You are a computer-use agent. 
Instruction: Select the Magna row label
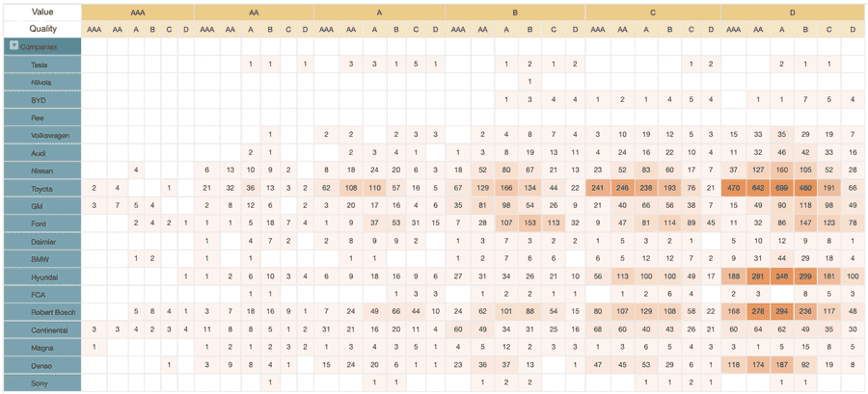pyautogui.click(x=42, y=348)
